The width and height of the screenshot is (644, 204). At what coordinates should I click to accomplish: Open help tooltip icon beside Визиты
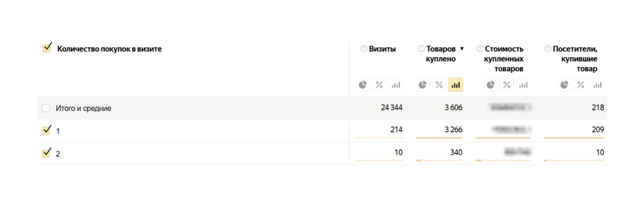pos(364,49)
